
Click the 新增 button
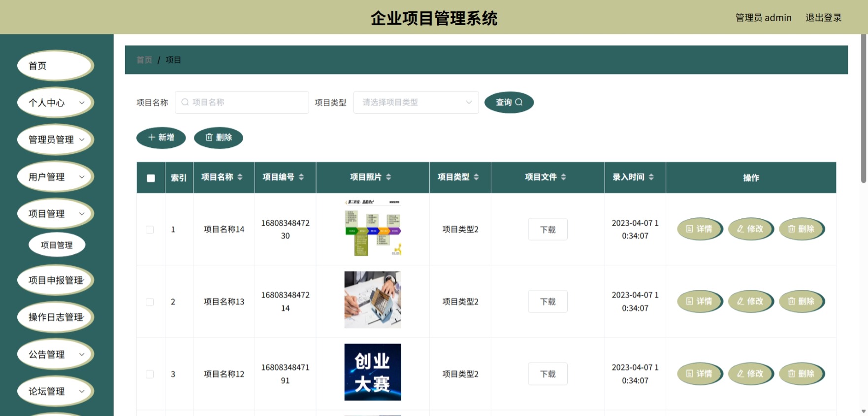(x=161, y=138)
